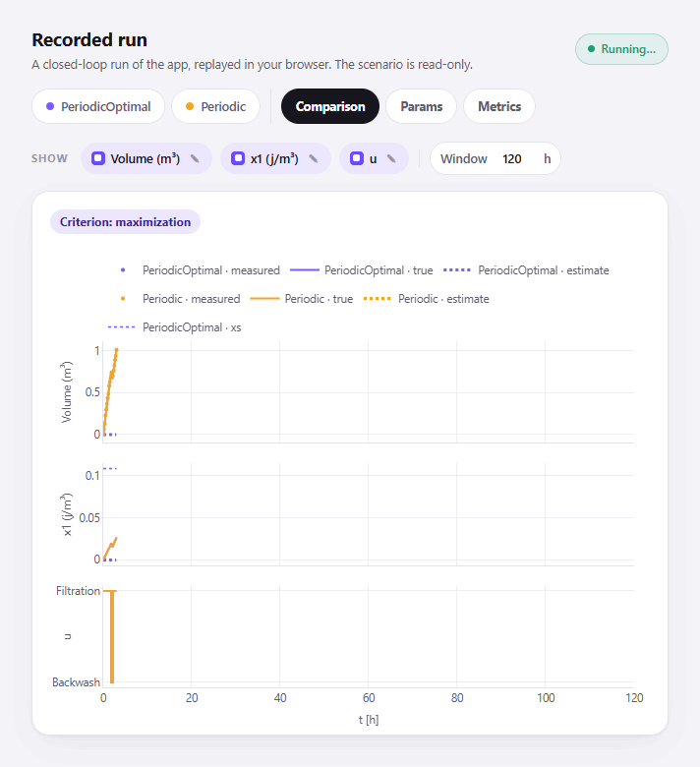
Task: Toggle legend entry PeriodicOptimal · xs
Action: (x=175, y=327)
